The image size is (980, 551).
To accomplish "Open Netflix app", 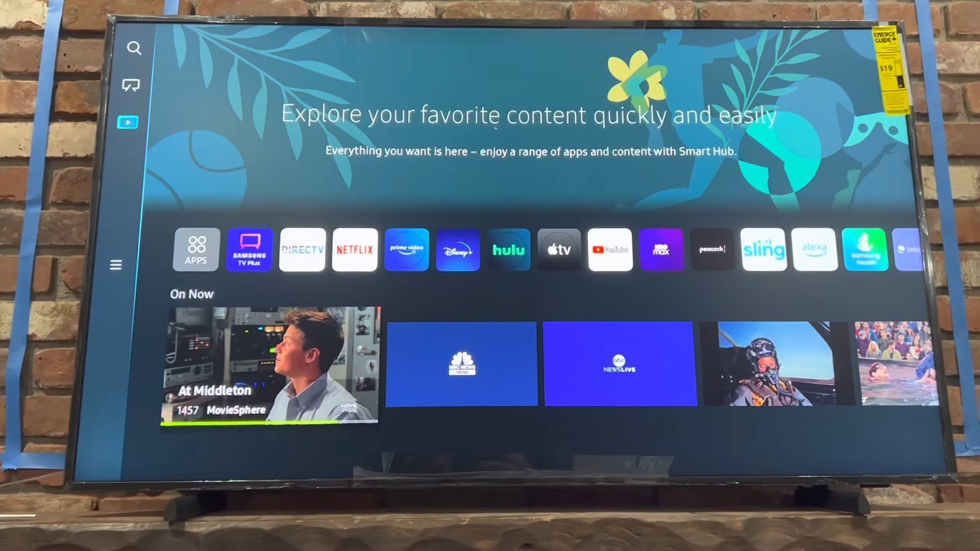I will tap(355, 249).
